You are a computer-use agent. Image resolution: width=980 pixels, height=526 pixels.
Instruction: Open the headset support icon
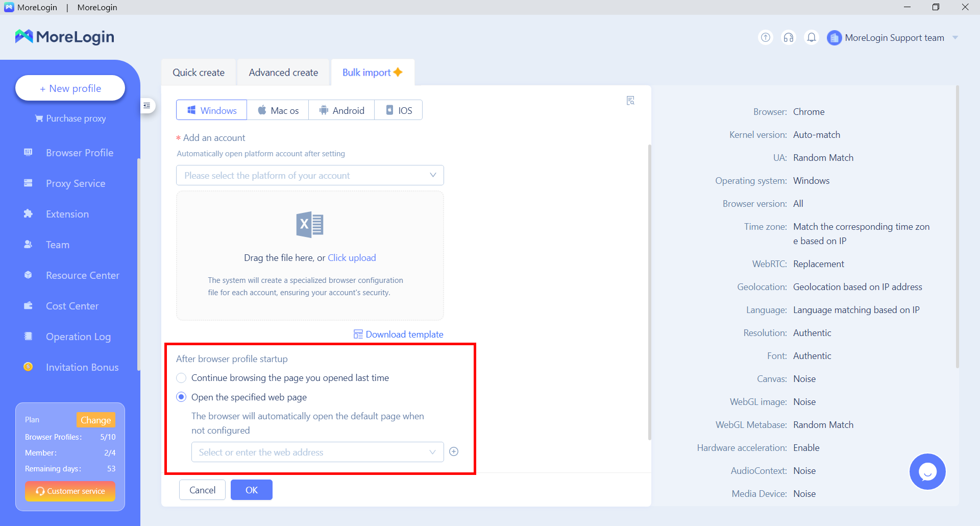click(789, 37)
